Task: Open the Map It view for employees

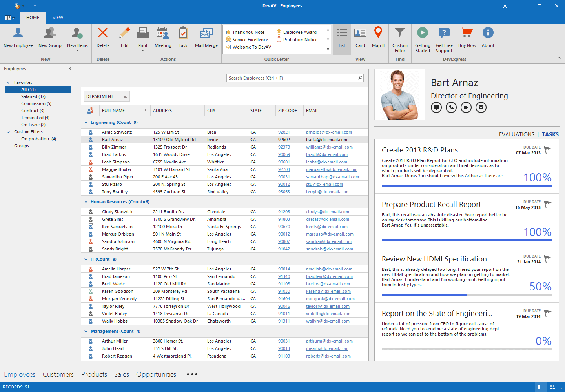Action: 378,38
